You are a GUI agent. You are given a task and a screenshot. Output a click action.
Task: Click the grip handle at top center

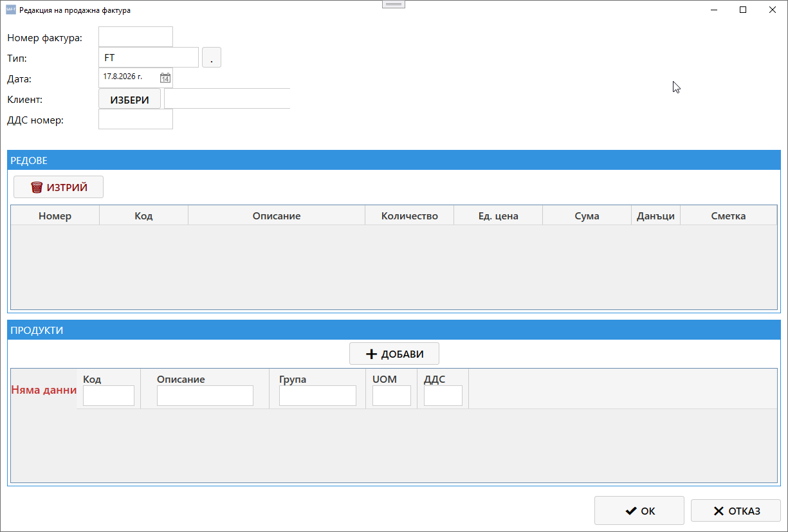[394, 4]
